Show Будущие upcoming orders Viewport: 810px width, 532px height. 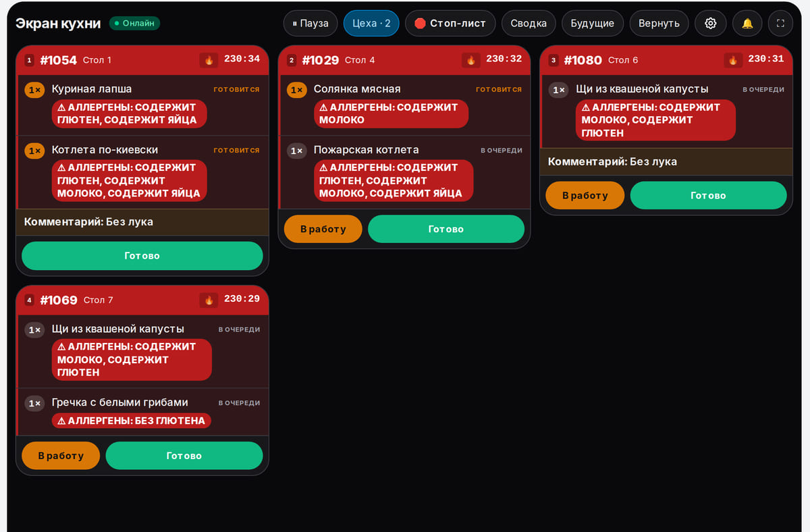[x=593, y=23]
